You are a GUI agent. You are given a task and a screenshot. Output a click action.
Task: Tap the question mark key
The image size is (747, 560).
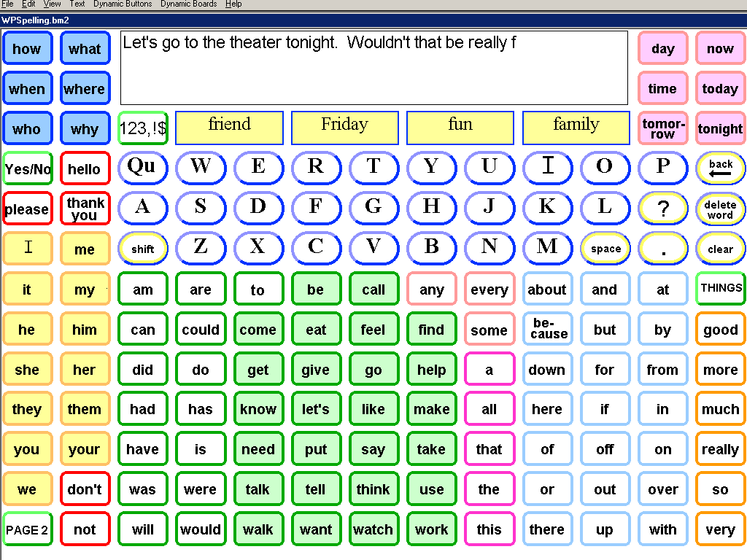(662, 209)
